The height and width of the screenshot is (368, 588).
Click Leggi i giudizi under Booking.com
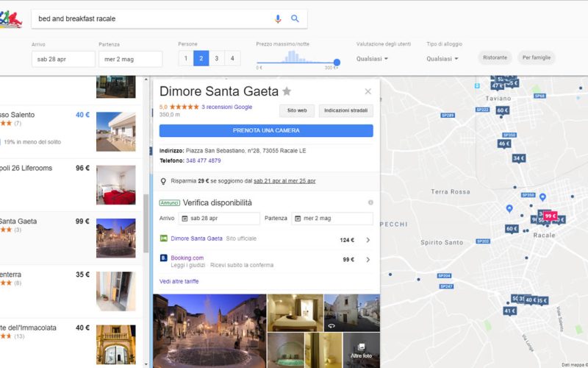tap(188, 265)
